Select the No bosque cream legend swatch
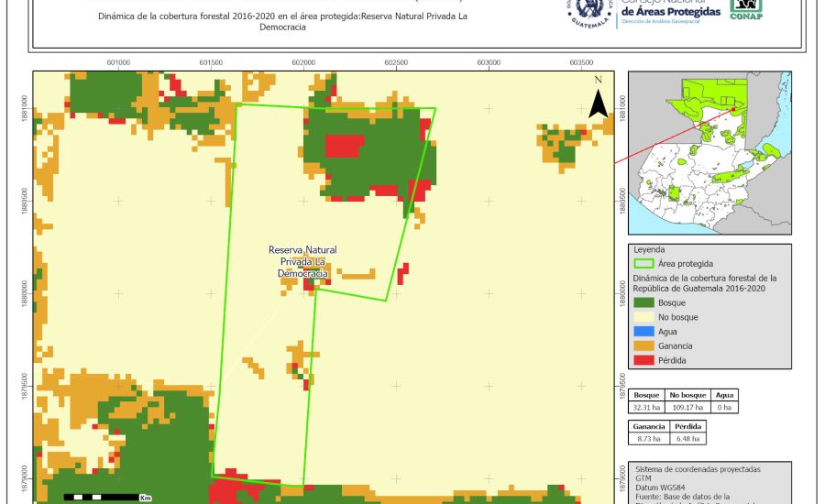The height and width of the screenshot is (504, 825). 644,317
